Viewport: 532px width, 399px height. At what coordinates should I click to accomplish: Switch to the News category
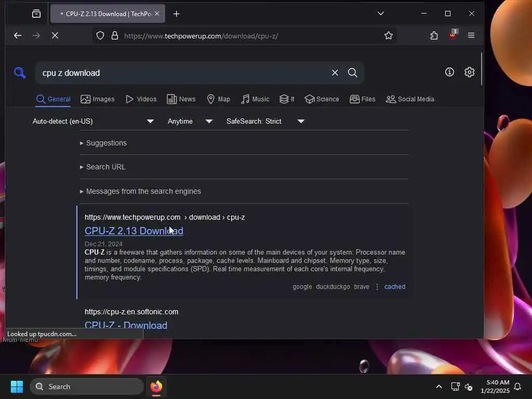tap(181, 99)
